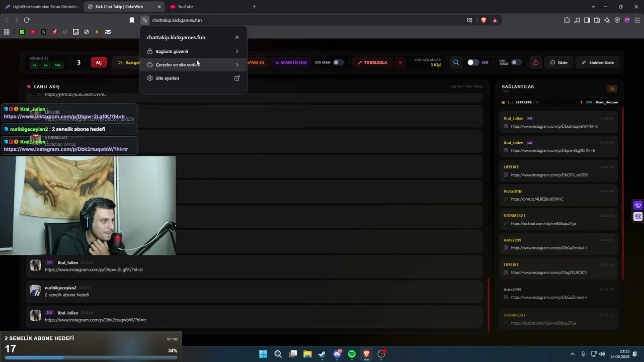Switch to the LightShot tab
Image resolution: width=644 pixels, height=362 pixels.
point(41,7)
